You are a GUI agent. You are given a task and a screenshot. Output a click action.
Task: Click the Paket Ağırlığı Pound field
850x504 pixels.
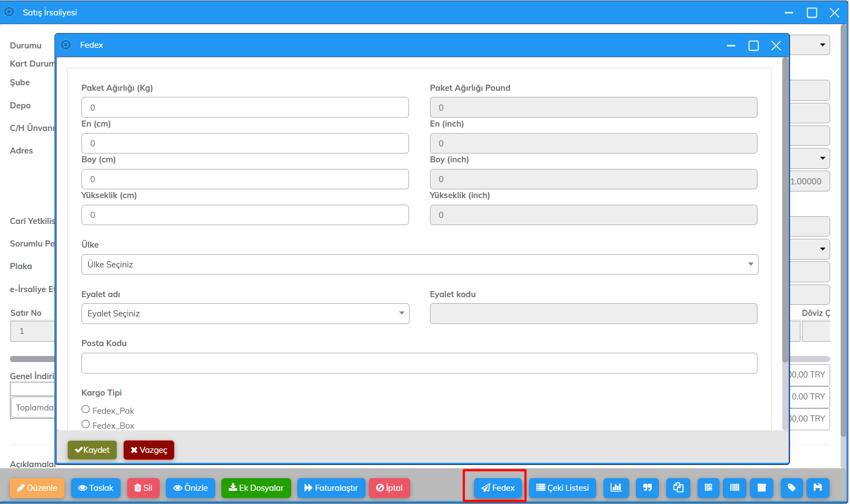(x=593, y=107)
